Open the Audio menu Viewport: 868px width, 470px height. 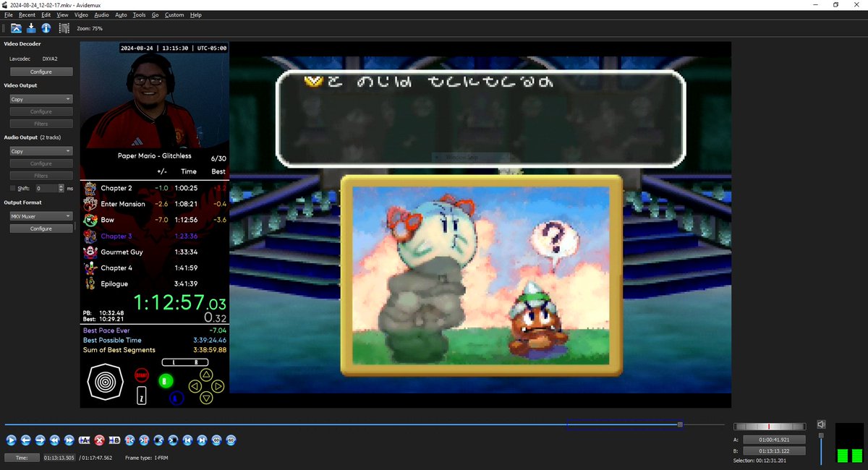tap(102, 14)
